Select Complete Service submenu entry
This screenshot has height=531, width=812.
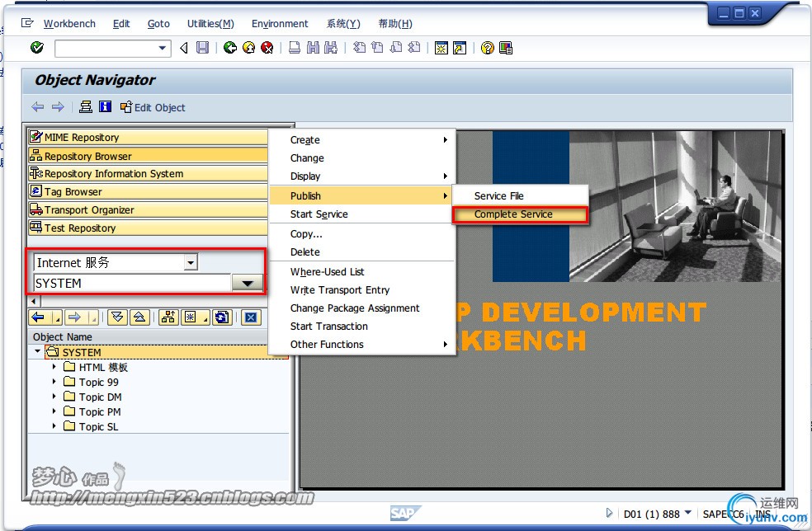click(x=521, y=214)
